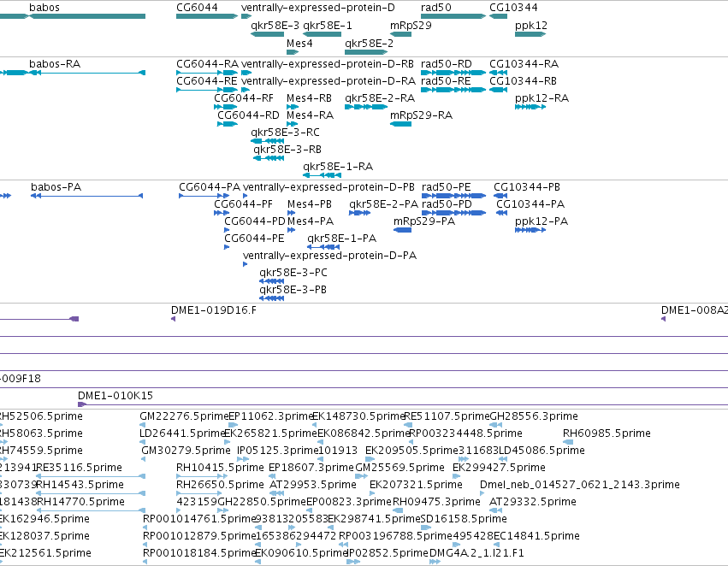The height and width of the screenshot is (566, 728).
Task: Select the CG6044-PF protein label
Action: point(243,204)
